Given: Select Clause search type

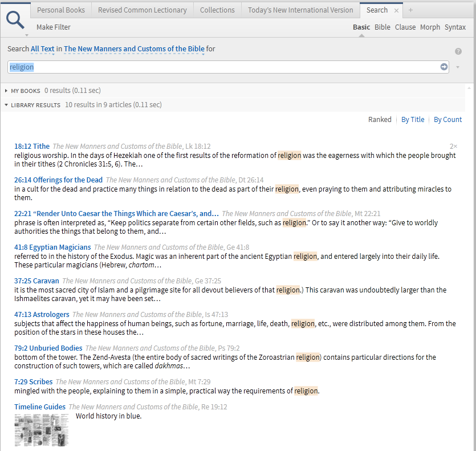Looking at the screenshot, I should (x=405, y=27).
